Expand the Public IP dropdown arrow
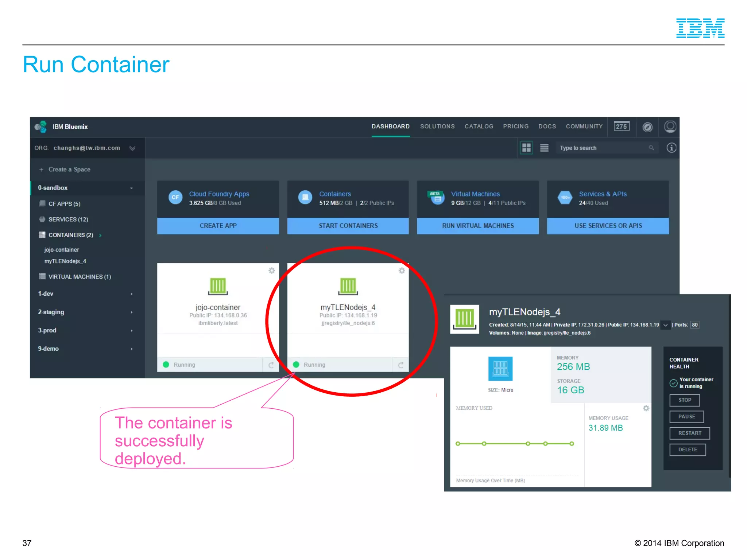 665,325
